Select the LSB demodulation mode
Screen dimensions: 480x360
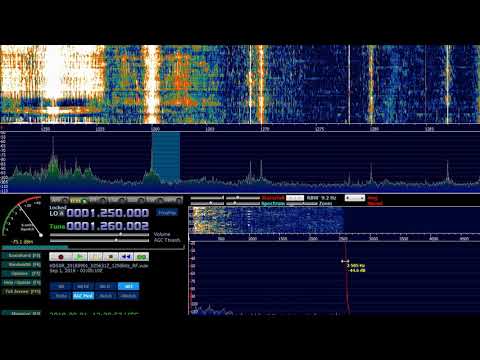pos(117,200)
